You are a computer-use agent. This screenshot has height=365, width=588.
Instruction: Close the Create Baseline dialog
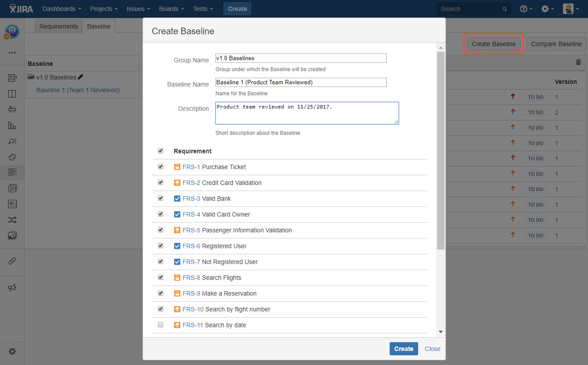click(x=432, y=349)
